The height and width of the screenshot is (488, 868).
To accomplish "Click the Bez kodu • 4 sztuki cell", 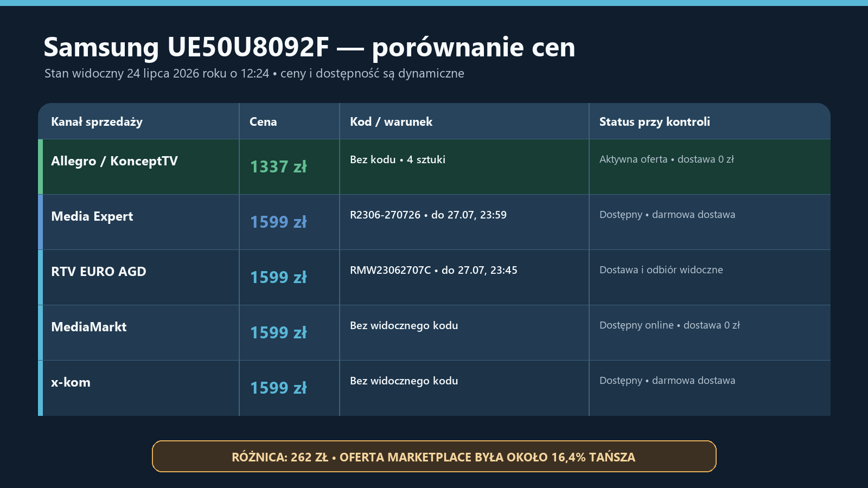I will [x=464, y=167].
